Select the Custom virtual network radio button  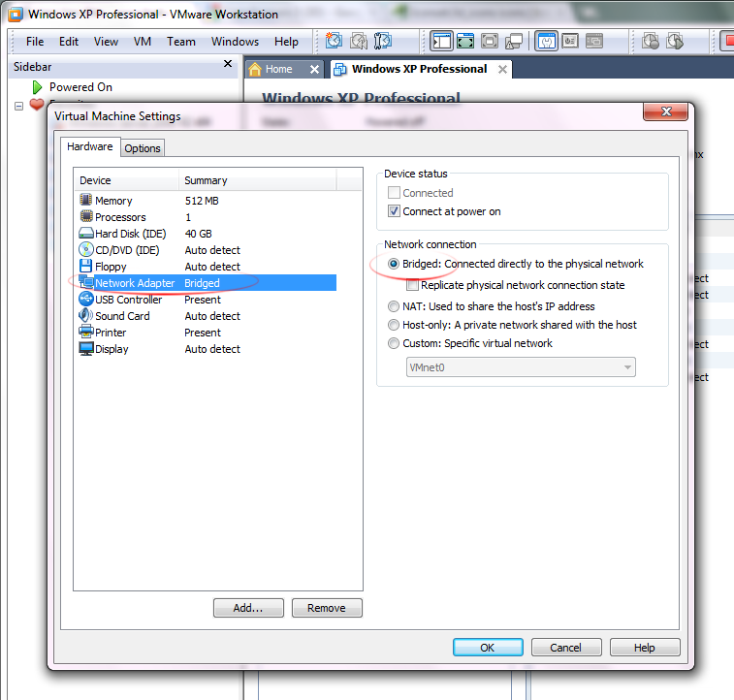click(394, 343)
